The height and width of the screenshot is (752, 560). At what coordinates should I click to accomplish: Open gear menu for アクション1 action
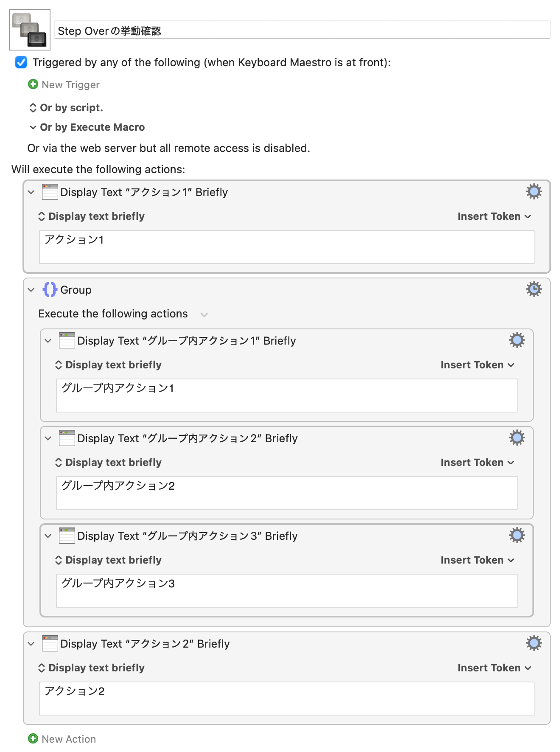[x=534, y=192]
